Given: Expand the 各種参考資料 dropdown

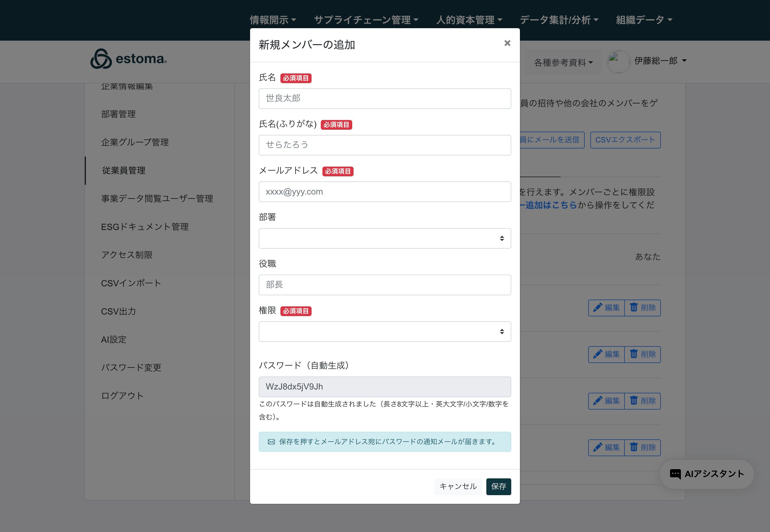Looking at the screenshot, I should [x=563, y=62].
